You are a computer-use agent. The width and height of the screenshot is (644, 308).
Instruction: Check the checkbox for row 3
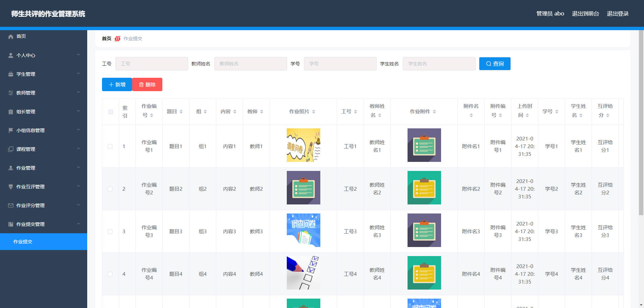[x=110, y=232]
